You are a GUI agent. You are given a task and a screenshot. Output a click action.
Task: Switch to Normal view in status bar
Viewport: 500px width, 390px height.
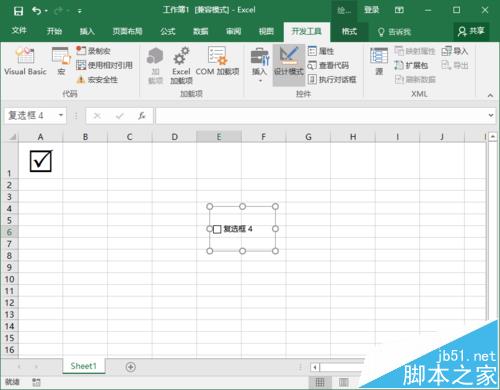[320, 382]
